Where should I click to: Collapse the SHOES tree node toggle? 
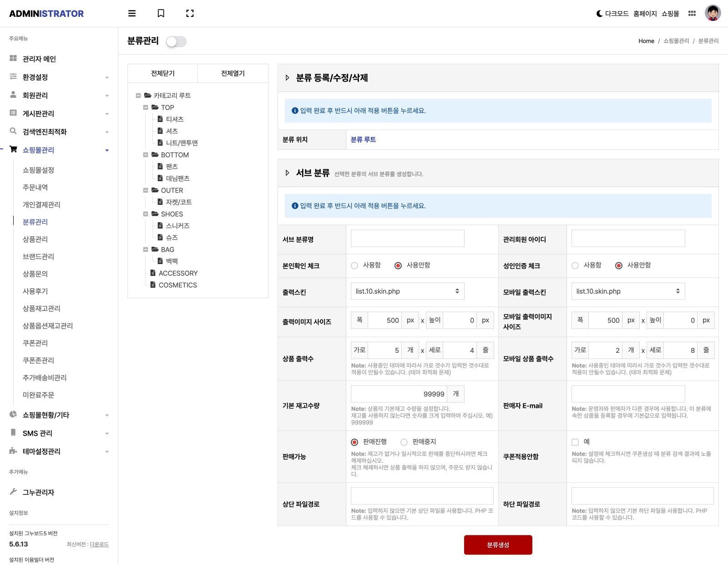[x=146, y=214]
